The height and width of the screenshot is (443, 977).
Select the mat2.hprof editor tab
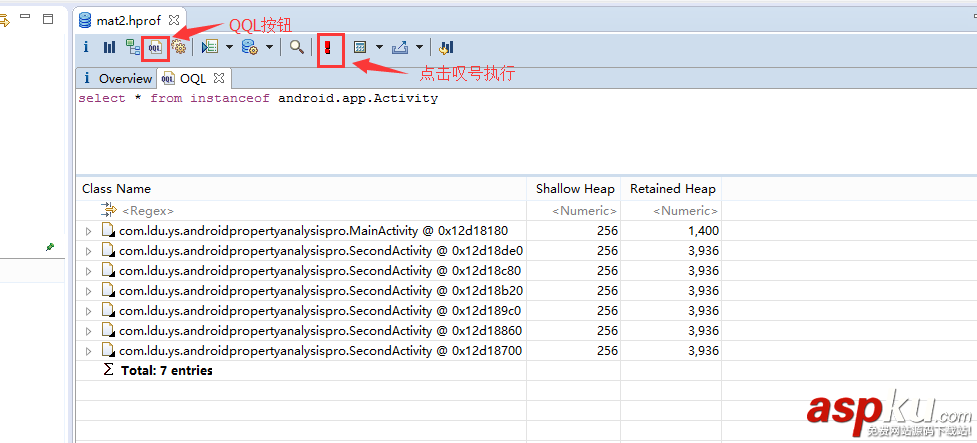coord(128,21)
